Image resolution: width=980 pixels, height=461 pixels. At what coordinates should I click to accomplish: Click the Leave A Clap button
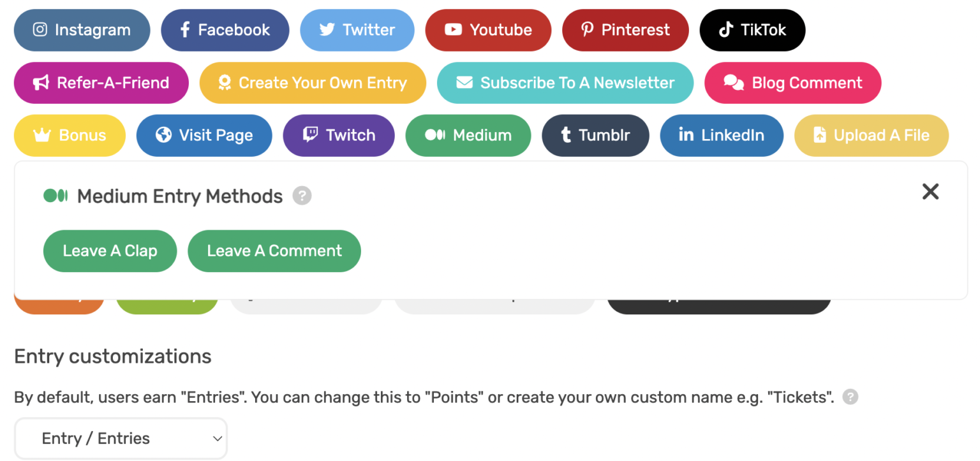(x=110, y=251)
